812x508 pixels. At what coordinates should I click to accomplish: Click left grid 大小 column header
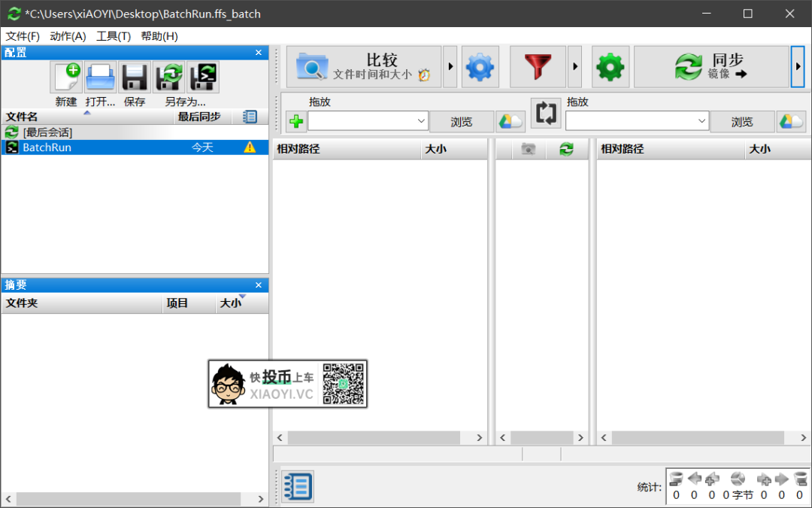pos(454,149)
